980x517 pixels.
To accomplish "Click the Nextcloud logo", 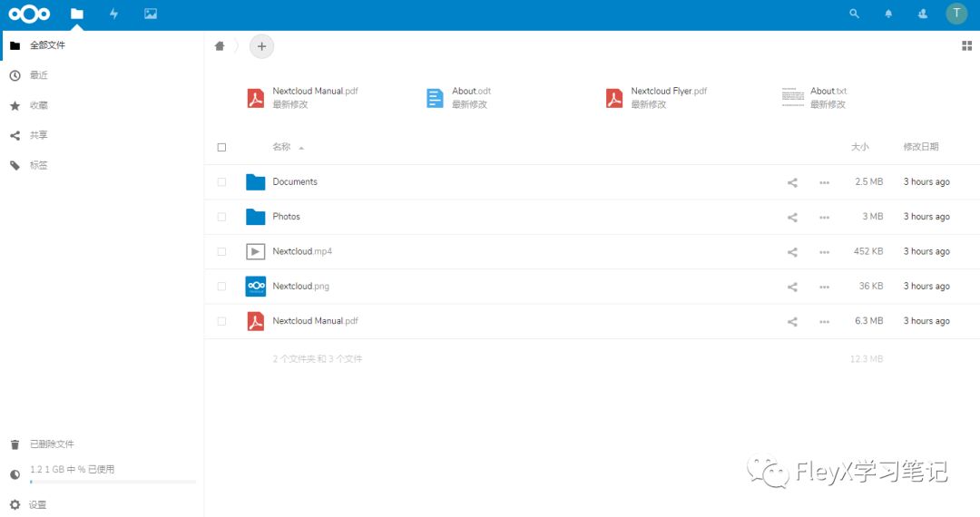I will [29, 14].
